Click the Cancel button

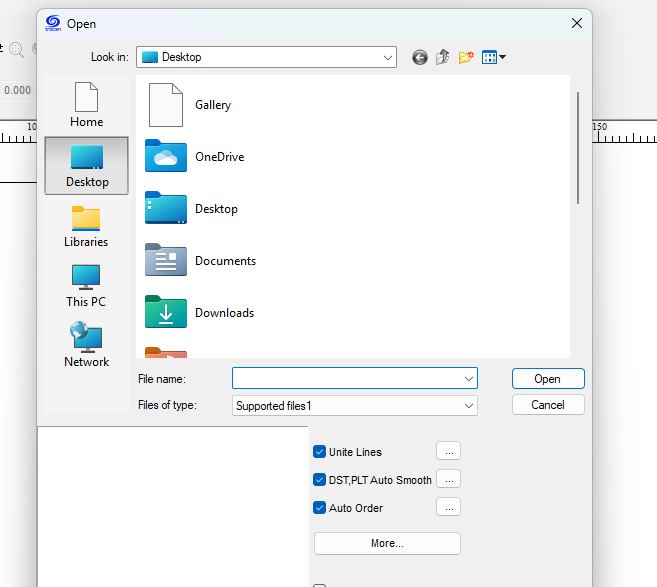[x=548, y=405]
